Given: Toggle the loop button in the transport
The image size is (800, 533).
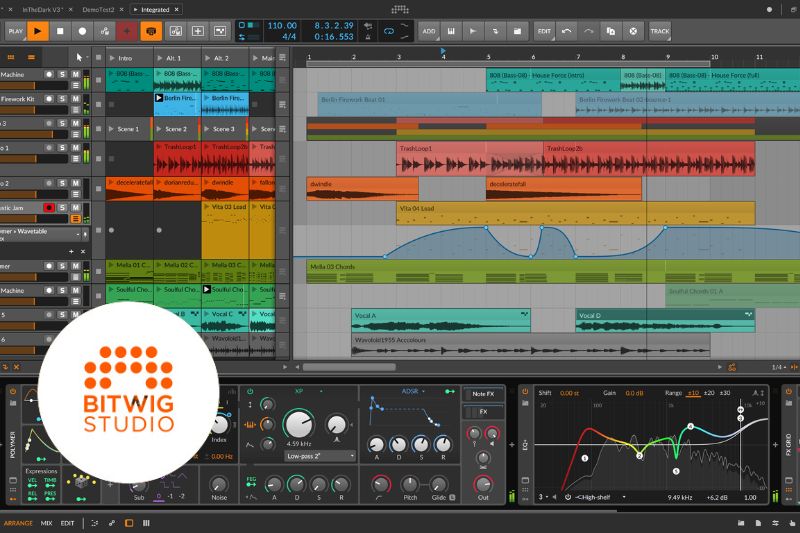Looking at the screenshot, I should coord(389,31).
